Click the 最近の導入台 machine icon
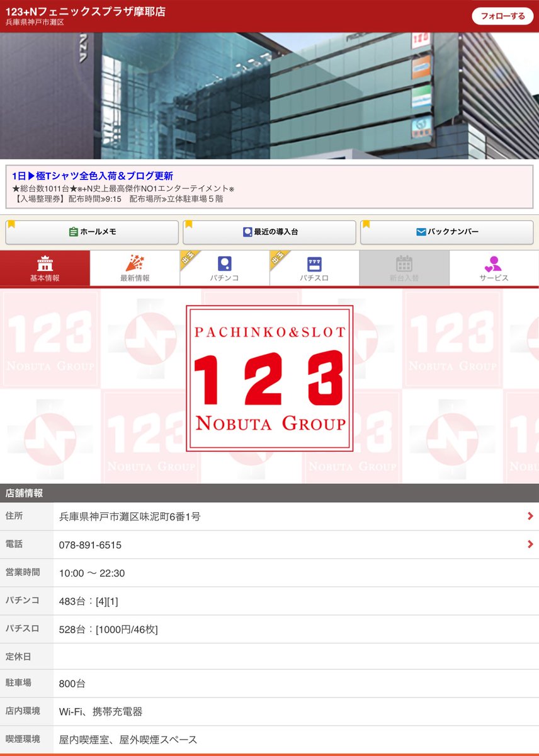 (x=247, y=232)
